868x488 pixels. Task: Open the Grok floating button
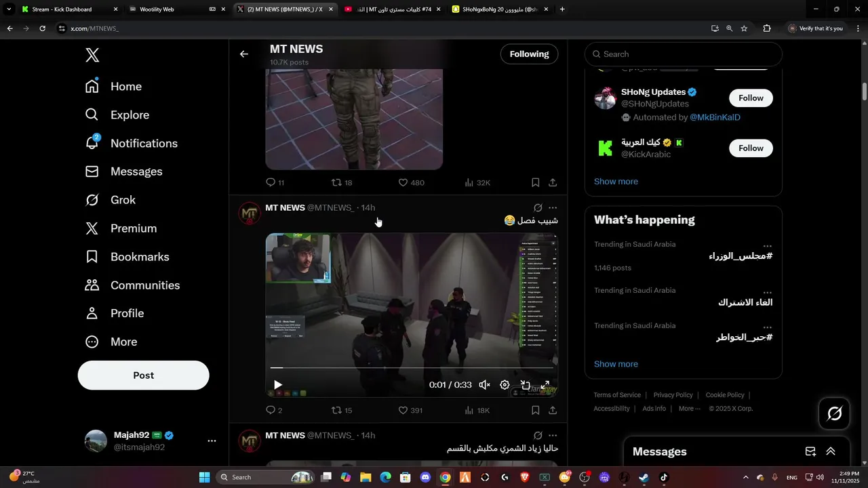click(x=835, y=413)
